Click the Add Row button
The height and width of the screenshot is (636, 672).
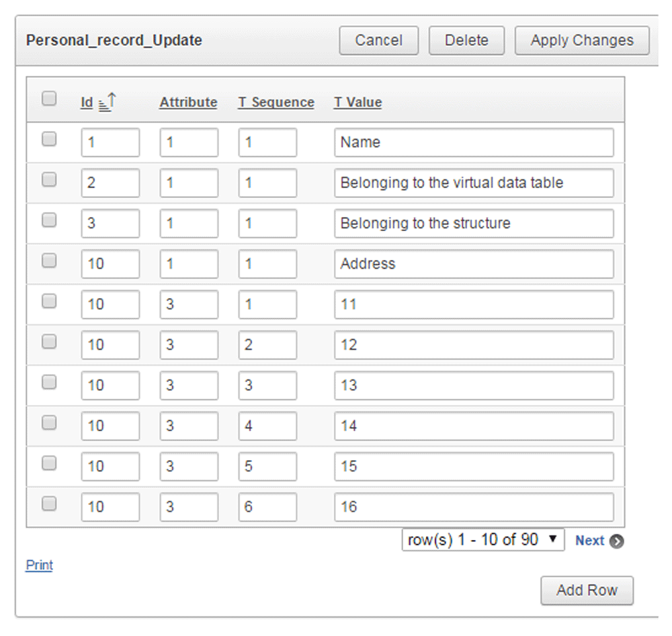587,590
